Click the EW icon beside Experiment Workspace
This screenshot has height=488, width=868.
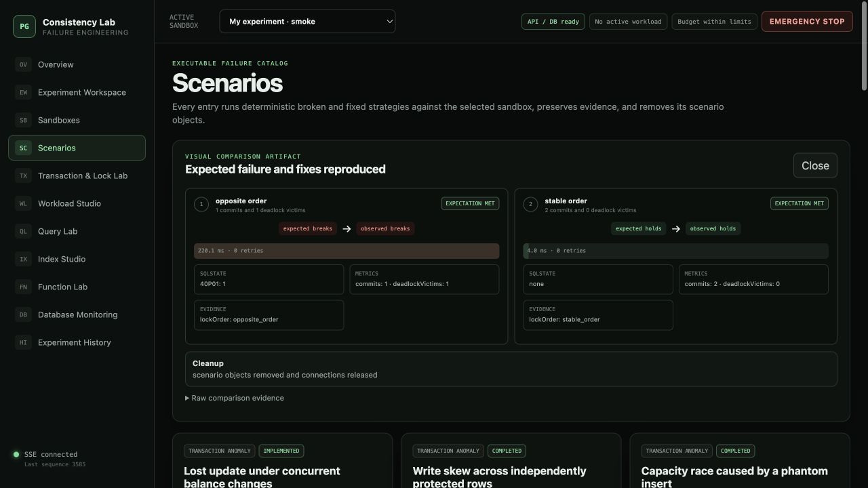coord(23,92)
